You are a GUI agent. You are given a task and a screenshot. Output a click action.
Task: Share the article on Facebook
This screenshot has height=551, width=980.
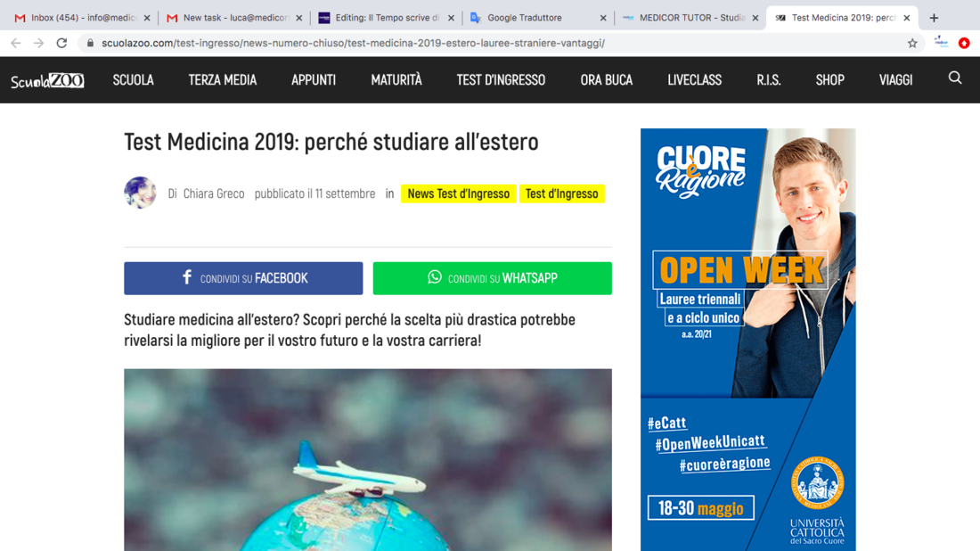pyautogui.click(x=243, y=278)
